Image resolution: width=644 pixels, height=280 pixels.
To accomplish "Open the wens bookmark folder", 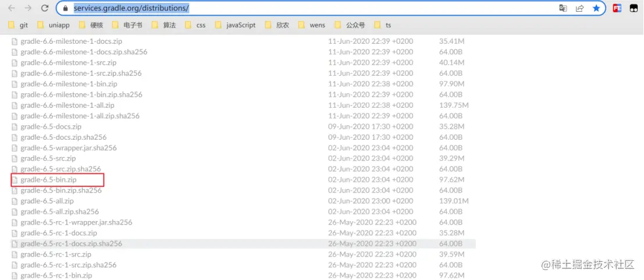I will (312, 25).
